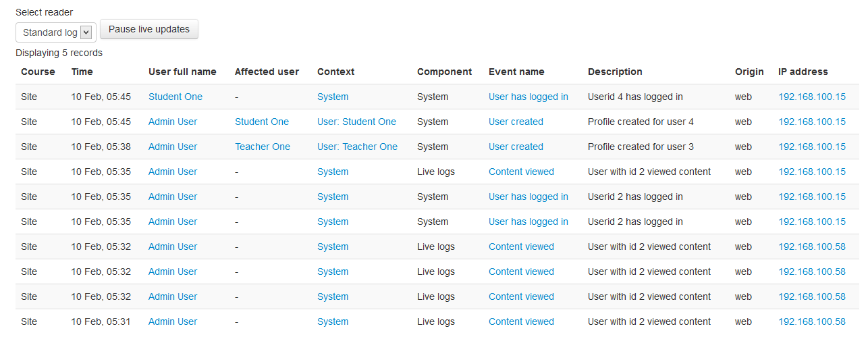868x339 pixels.
Task: Open 'Content viewed' event in the 05:31 row
Action: [521, 321]
